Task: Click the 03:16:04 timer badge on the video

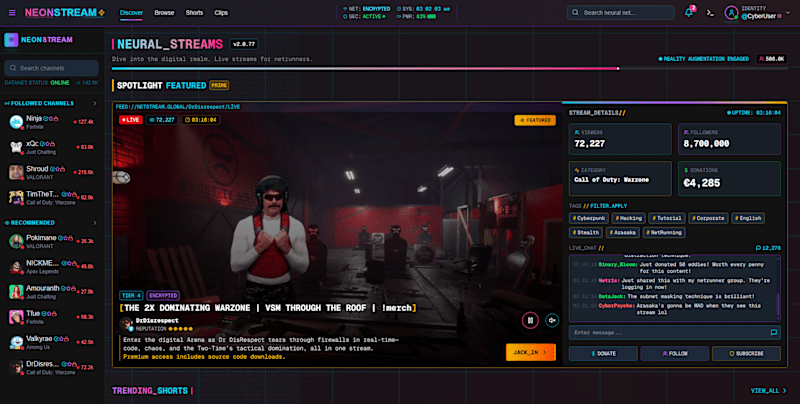Action: [201, 120]
